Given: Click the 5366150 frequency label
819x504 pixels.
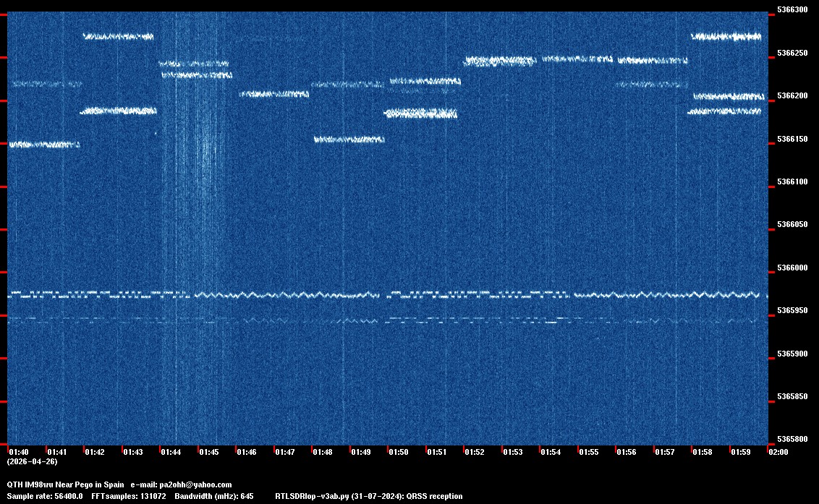Looking at the screenshot, I should click(x=792, y=139).
